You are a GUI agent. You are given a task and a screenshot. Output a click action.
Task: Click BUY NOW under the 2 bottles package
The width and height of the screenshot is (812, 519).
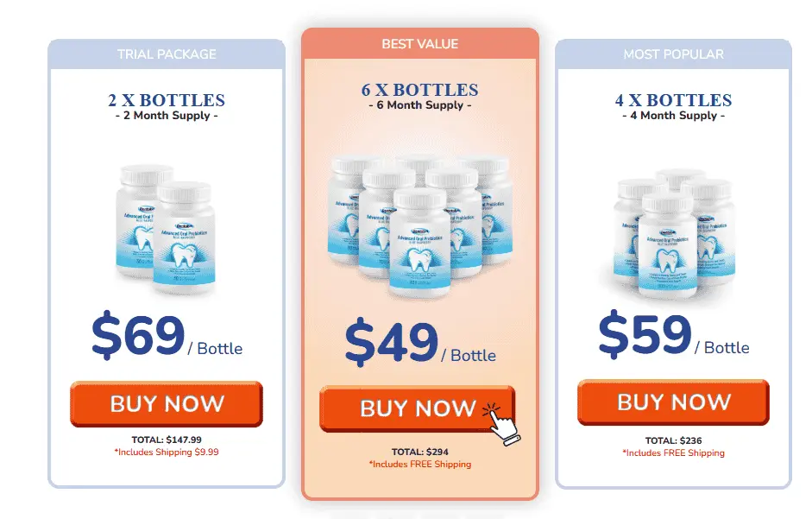(167, 404)
